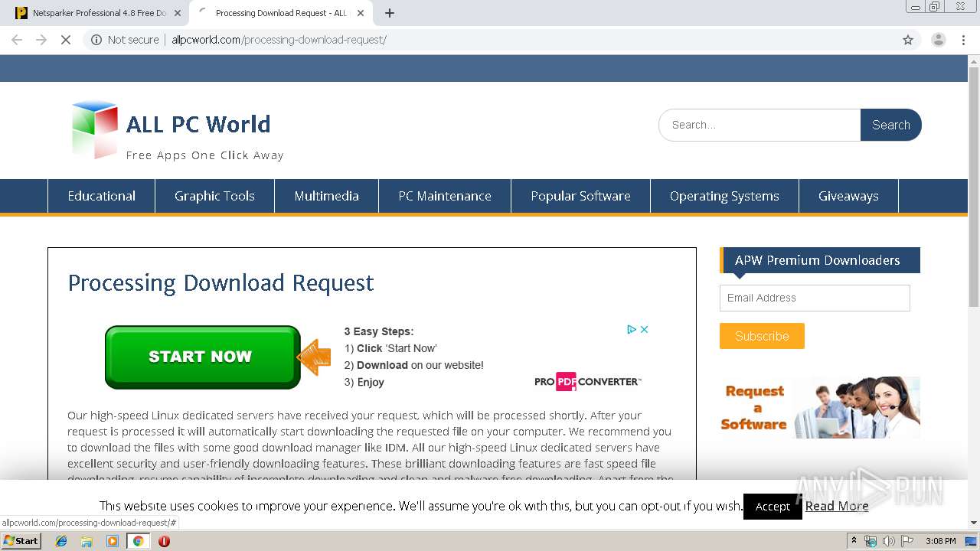The height and width of the screenshot is (551, 980).
Task: Click the Email Address field
Action: point(815,298)
